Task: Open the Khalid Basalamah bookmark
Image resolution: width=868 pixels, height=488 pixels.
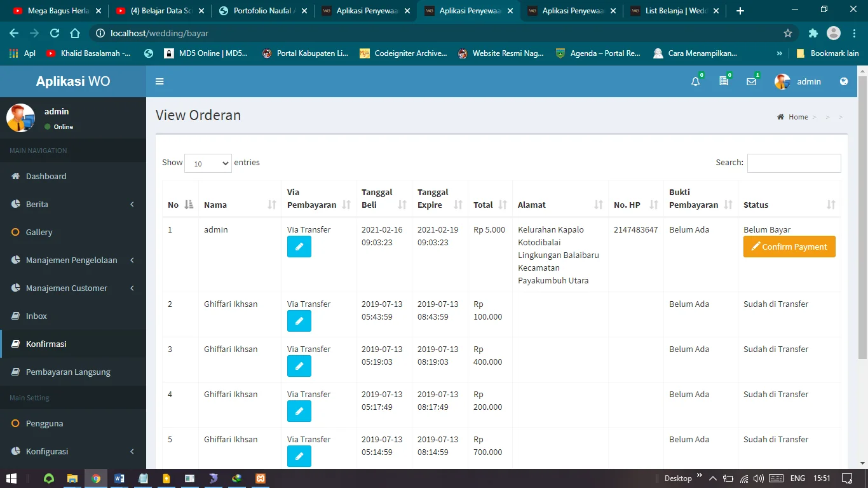Action: (88, 53)
